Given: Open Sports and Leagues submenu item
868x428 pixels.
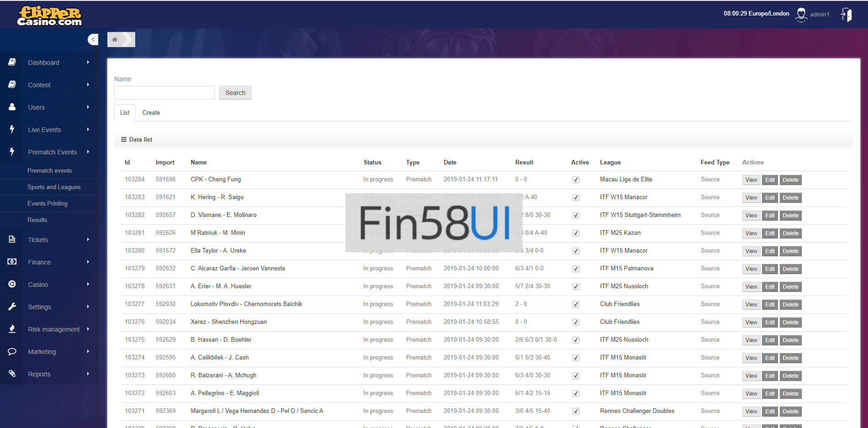Looking at the screenshot, I should pyautogui.click(x=54, y=187).
